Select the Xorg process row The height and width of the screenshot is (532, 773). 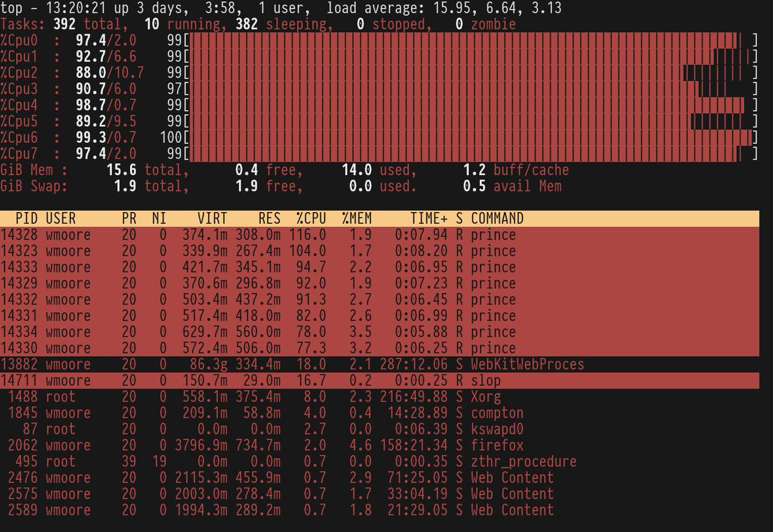pyautogui.click(x=258, y=397)
